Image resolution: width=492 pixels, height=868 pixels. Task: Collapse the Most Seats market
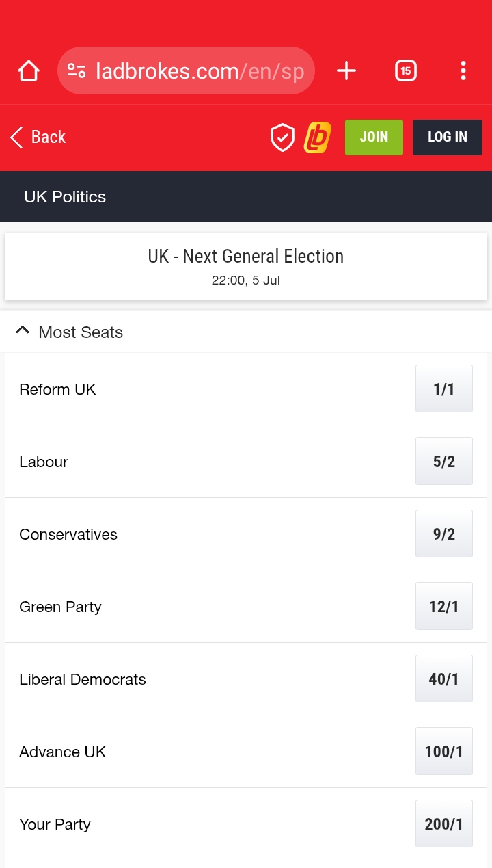(23, 332)
